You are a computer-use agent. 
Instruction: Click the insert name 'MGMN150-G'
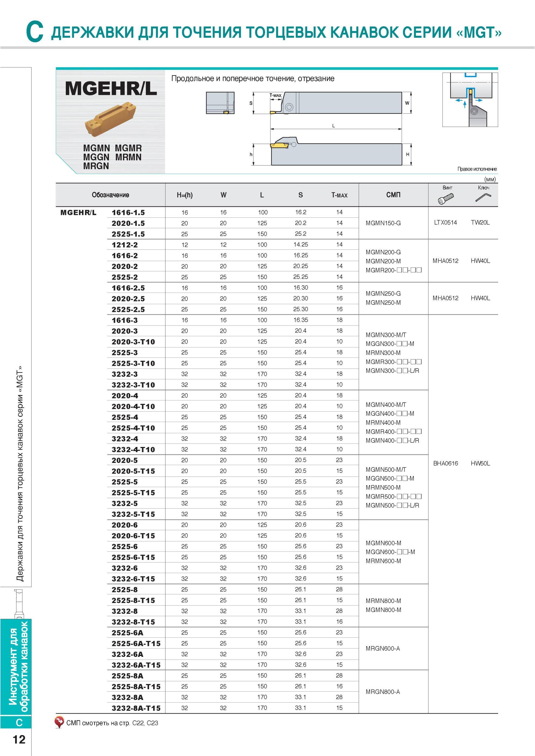(383, 223)
